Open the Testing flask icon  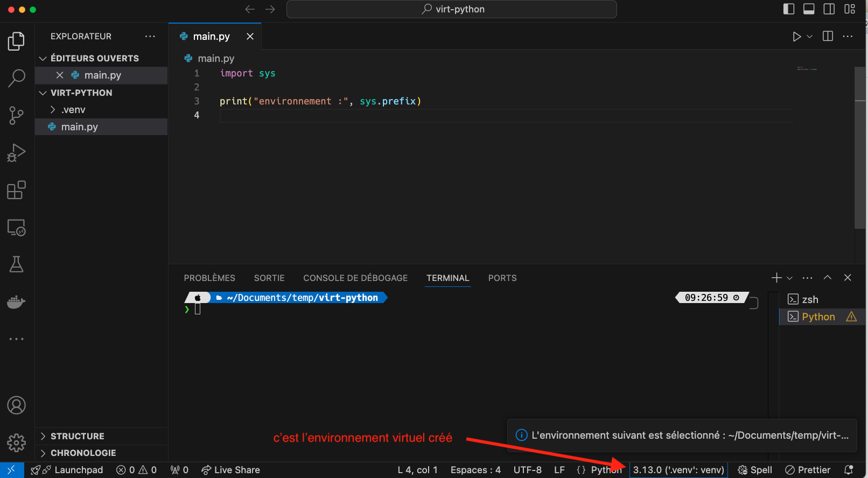[16, 264]
